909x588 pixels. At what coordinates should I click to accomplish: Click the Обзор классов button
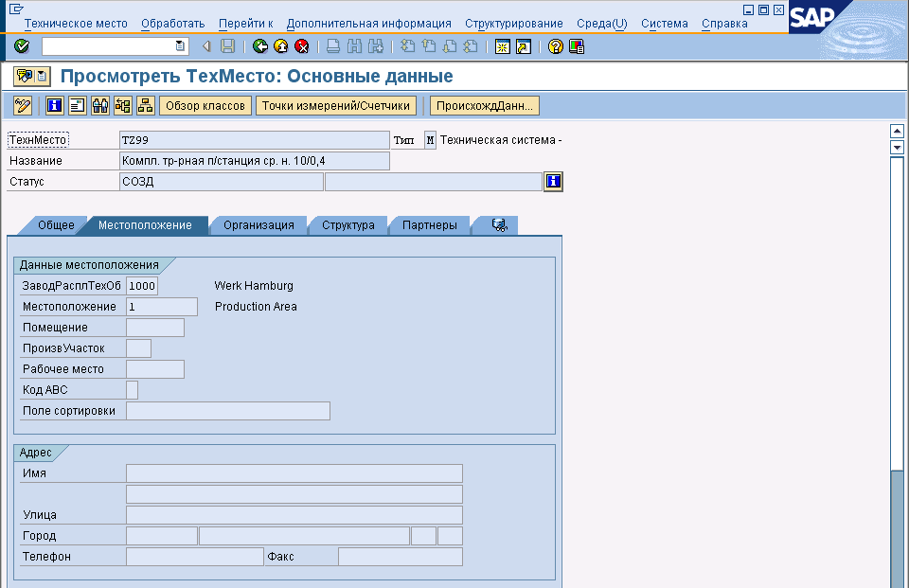pyautogui.click(x=205, y=105)
